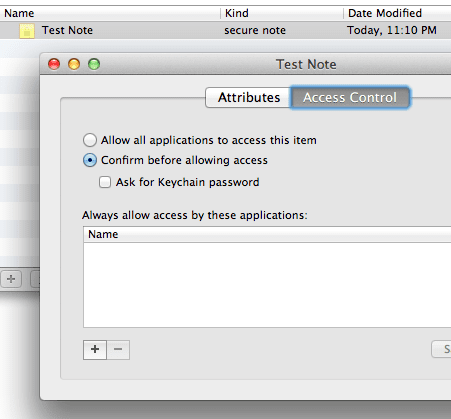Select Allow all applications to access this item
The width and height of the screenshot is (451, 419).
(x=90, y=140)
